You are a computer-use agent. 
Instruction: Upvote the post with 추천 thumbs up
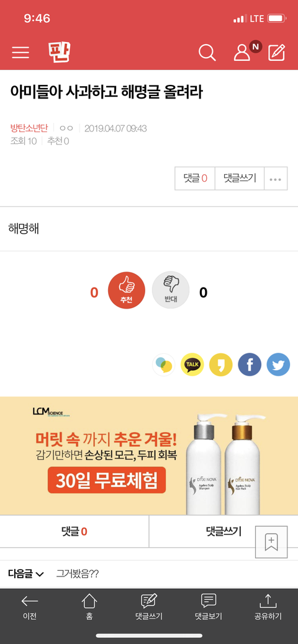click(x=127, y=290)
